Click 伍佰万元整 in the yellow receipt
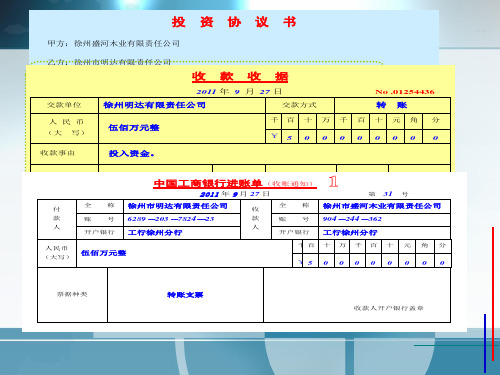500x375 pixels. [x=134, y=128]
